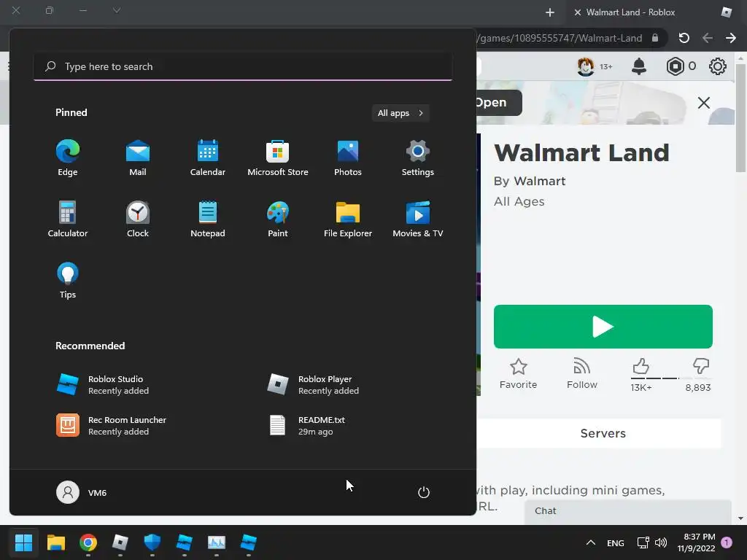Screen dimensions: 747x560
Task: Open Roblox notifications bell
Action: point(639,66)
